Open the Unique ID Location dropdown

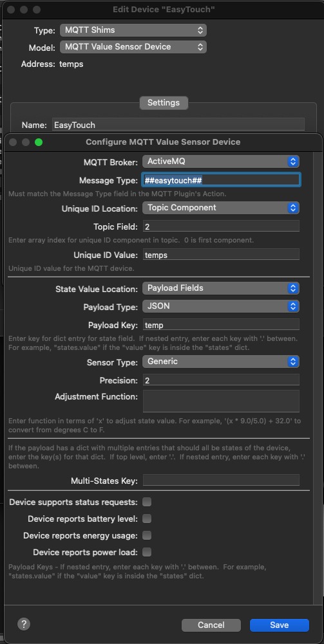coord(221,208)
